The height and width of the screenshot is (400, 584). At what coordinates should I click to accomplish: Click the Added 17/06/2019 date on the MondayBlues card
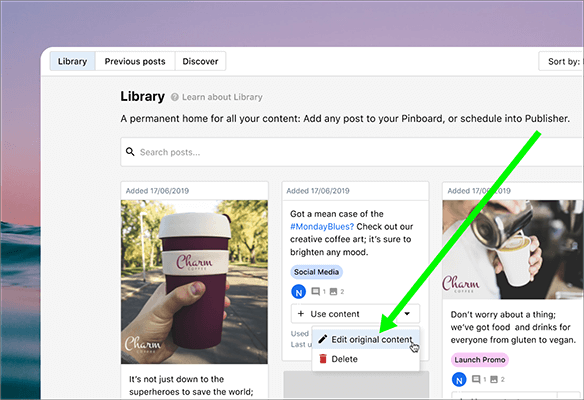click(x=318, y=191)
